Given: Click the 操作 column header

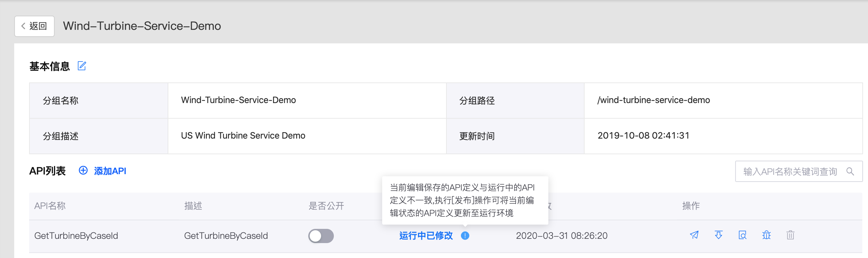Looking at the screenshot, I should pyautogui.click(x=691, y=206).
